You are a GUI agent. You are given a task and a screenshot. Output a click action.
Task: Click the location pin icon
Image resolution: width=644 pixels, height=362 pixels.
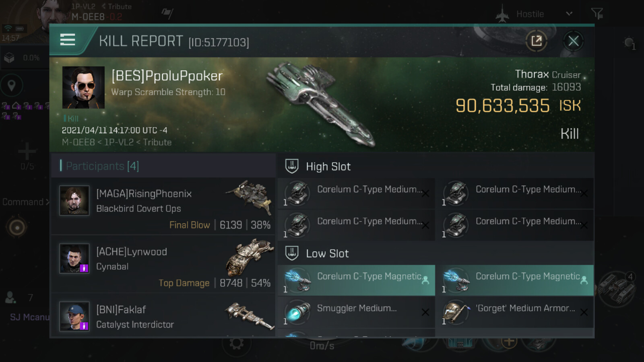click(12, 85)
